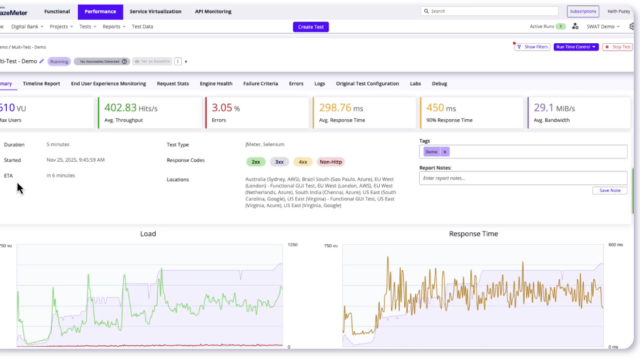Viewport: 640px width, 360px height.
Task: Toggle the 2xx response code filter
Action: pyautogui.click(x=256, y=162)
